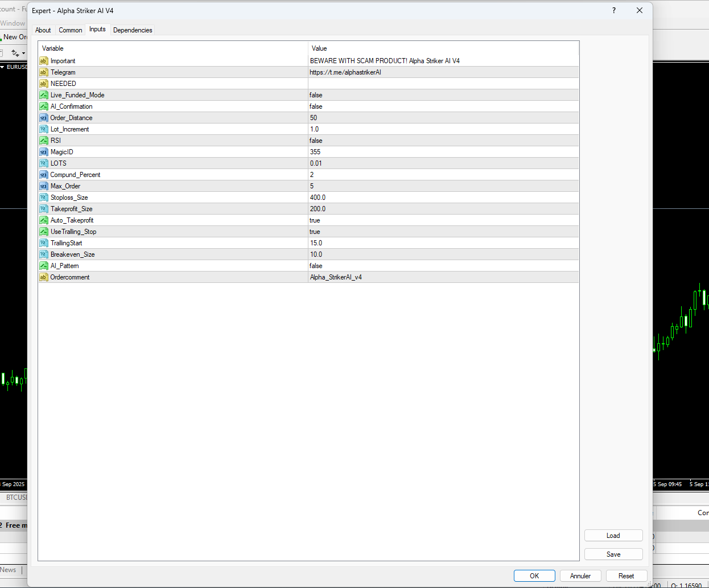Select the TrallingStart value '15.0'
709x588 pixels.
[443, 243]
